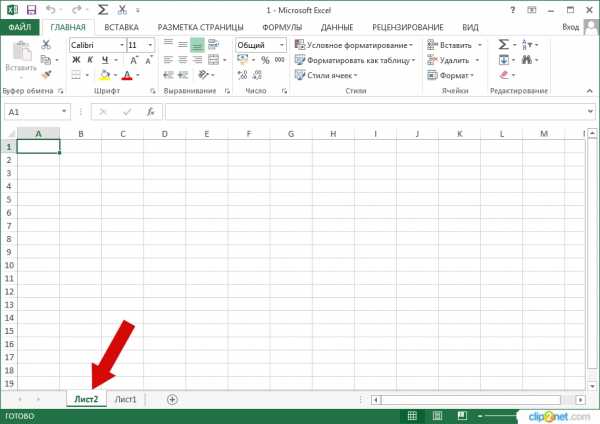Apply percent style format

point(265,60)
